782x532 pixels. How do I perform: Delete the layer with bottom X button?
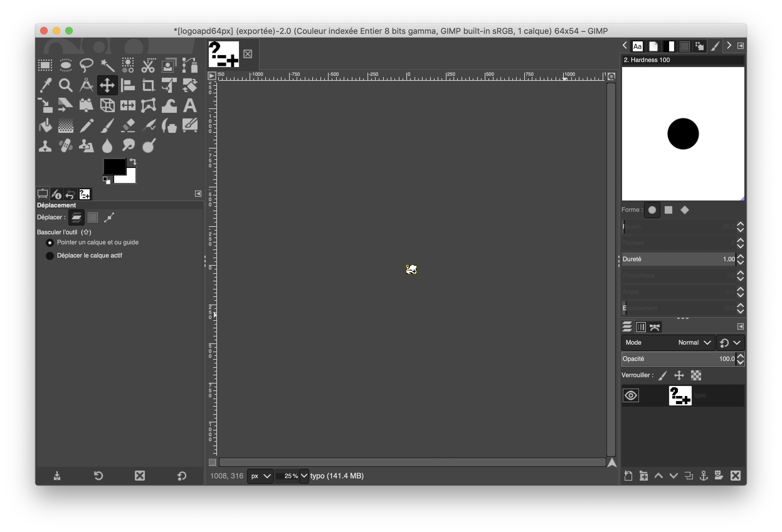coord(736,476)
